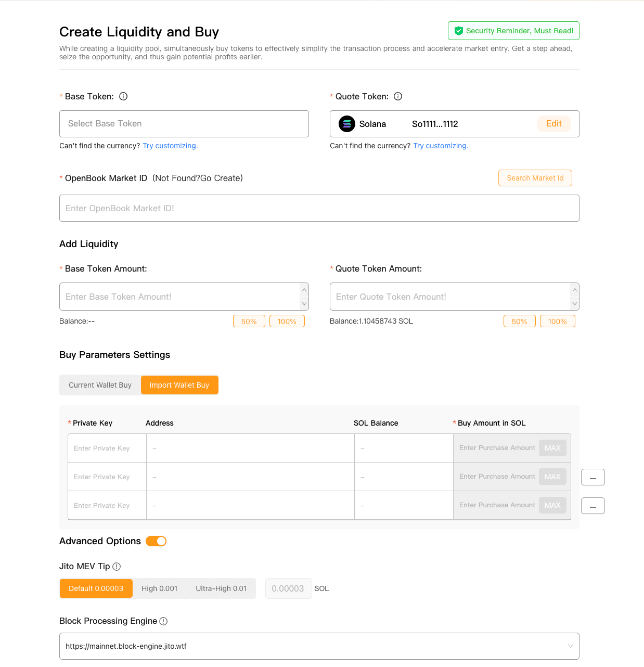Click the Solana token logo icon

tap(347, 124)
